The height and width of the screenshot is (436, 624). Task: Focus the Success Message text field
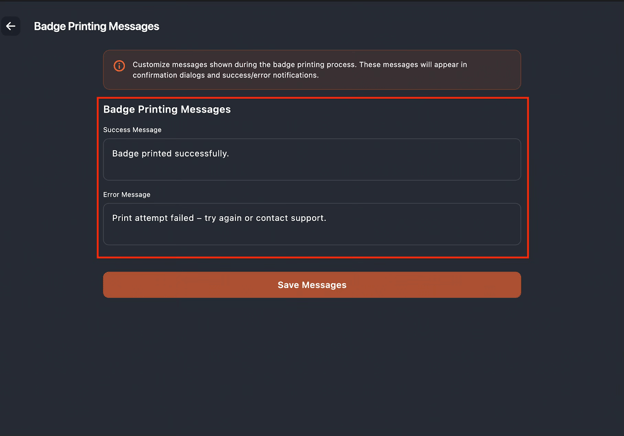click(312, 160)
